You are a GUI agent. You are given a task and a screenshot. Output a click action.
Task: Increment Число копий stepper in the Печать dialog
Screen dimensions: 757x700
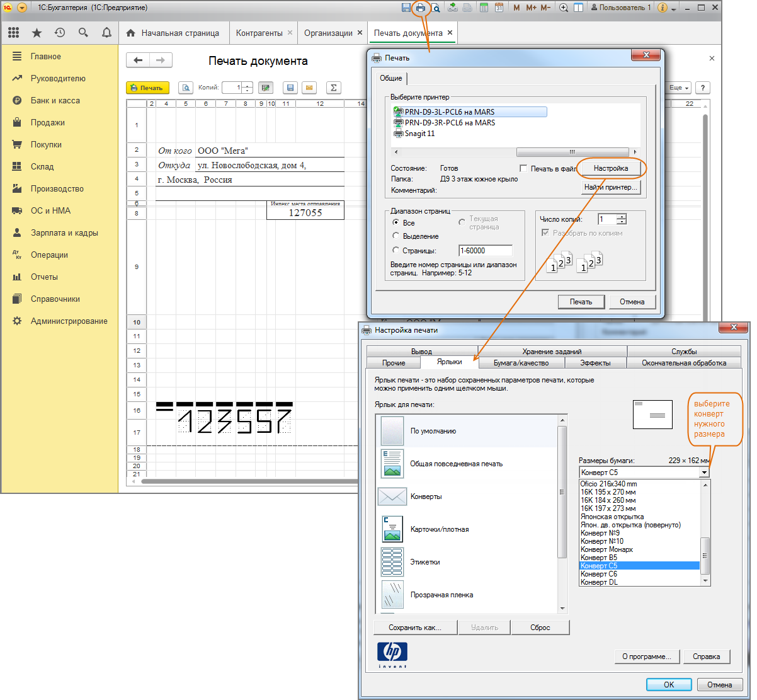(x=622, y=217)
